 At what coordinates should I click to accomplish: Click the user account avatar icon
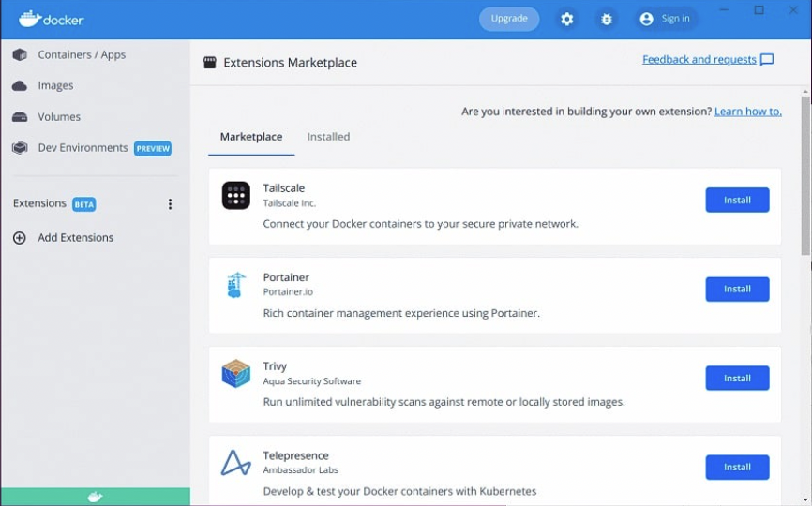coord(646,19)
